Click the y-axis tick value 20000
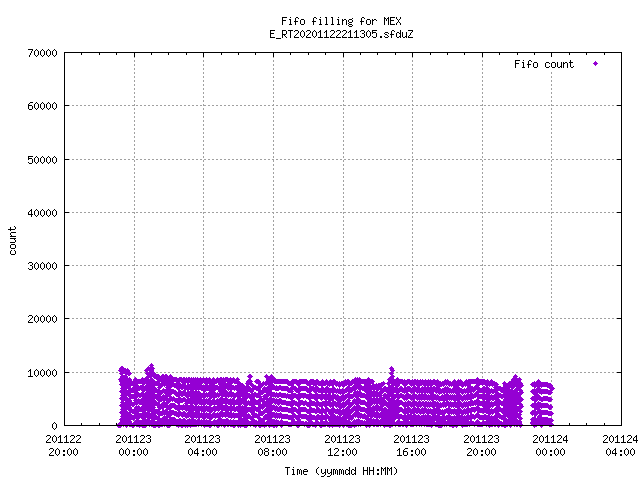Screen dimensions: 640x480 click(42, 319)
